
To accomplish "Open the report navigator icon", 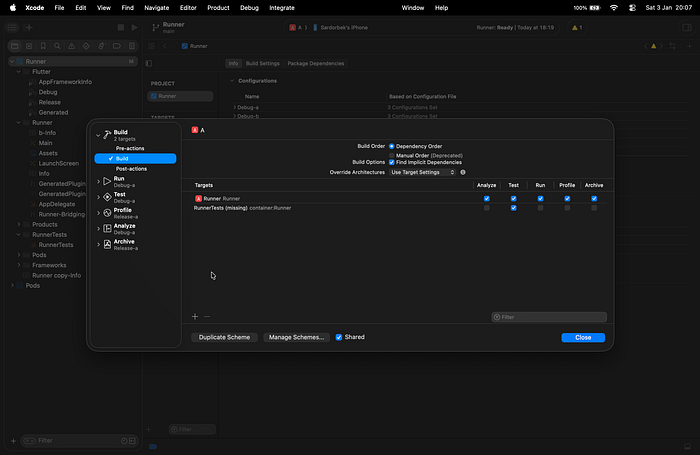I will pos(132,46).
